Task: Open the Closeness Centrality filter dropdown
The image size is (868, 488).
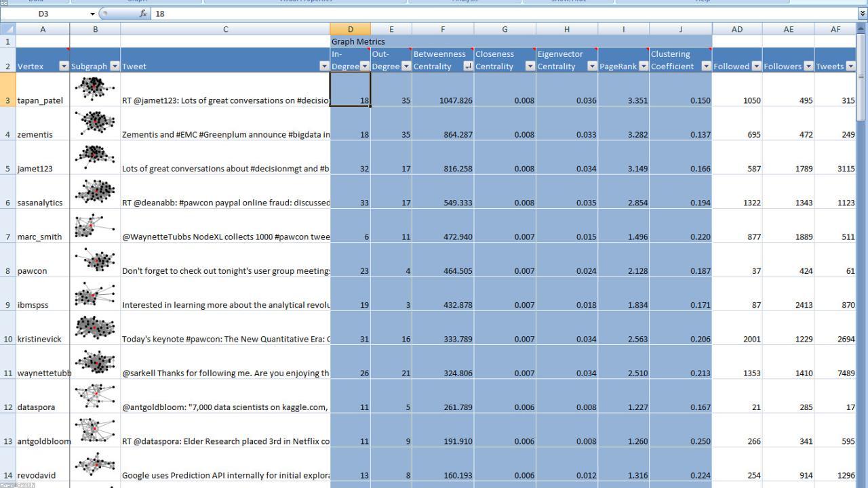Action: (x=530, y=66)
